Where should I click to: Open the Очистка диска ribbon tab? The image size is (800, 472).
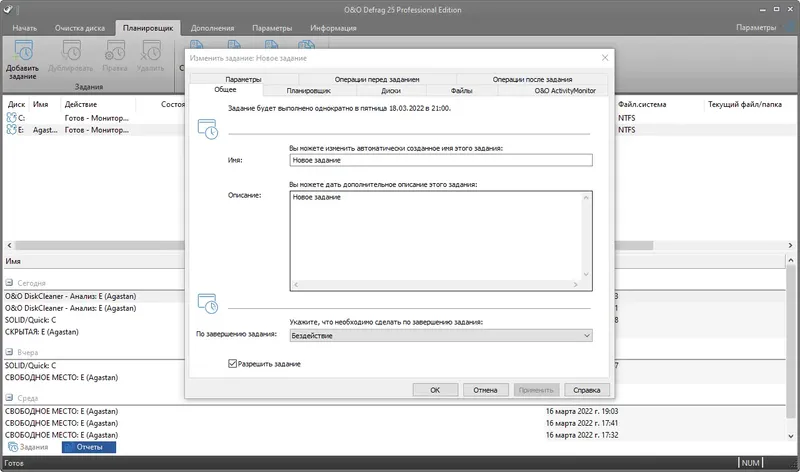(80, 28)
